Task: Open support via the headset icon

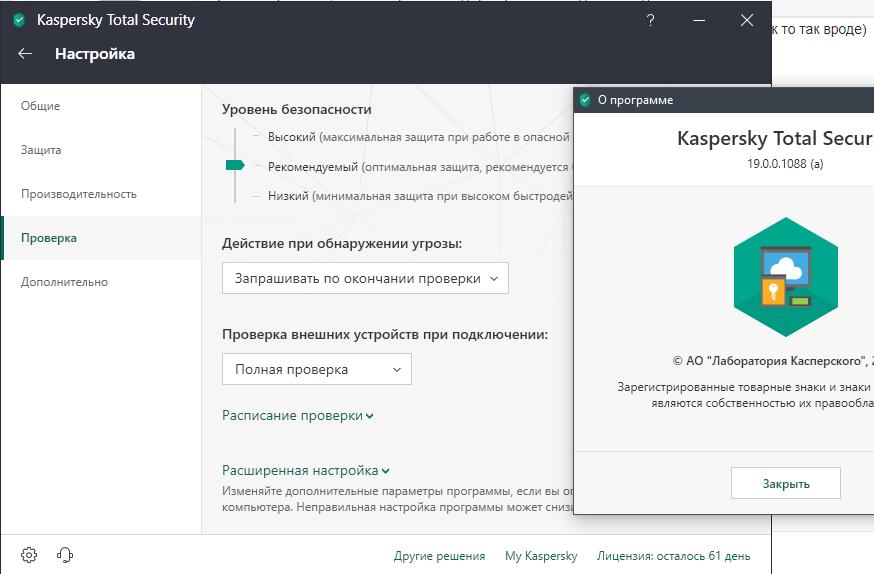Action: (x=66, y=555)
